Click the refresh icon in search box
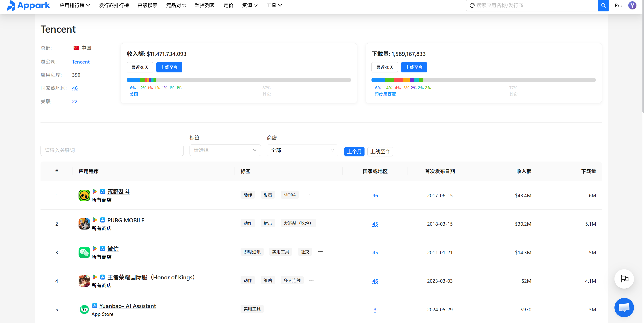 point(472,5)
